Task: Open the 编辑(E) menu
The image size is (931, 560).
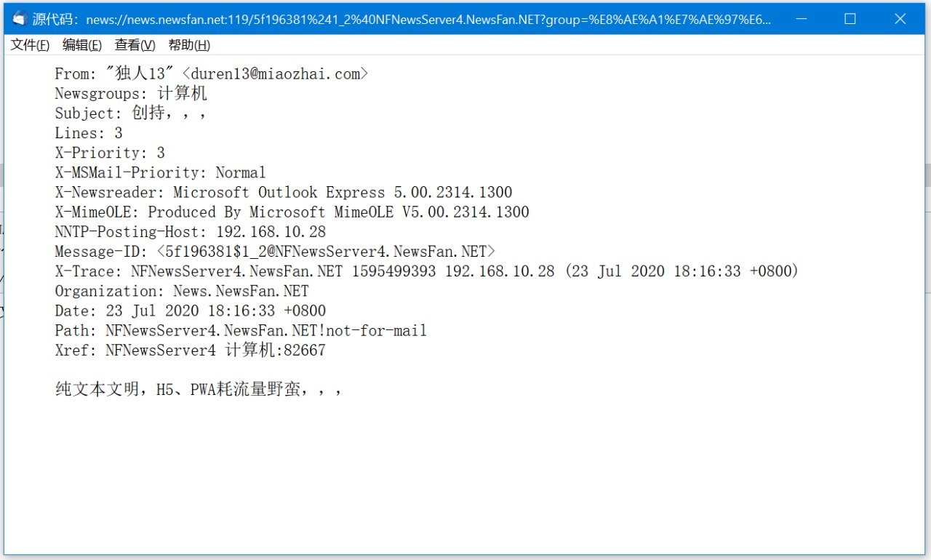Action: point(82,45)
